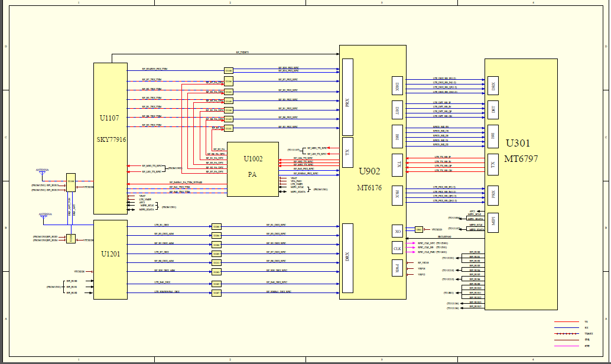Image resolution: width=611 pixels, height=364 pixels.
Task: Click the RFIC_CLK_NFC clock net label
Action: (x=426, y=243)
